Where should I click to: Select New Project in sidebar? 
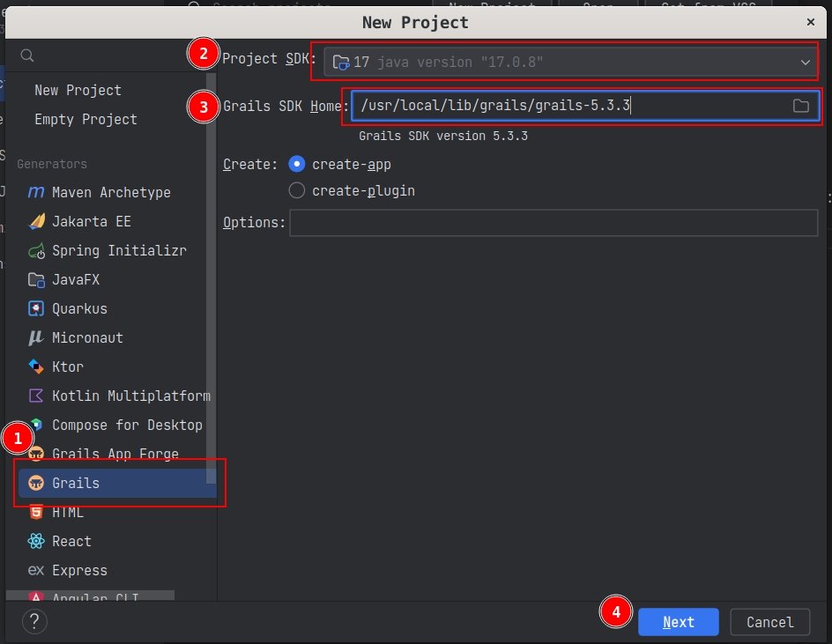[x=78, y=90]
